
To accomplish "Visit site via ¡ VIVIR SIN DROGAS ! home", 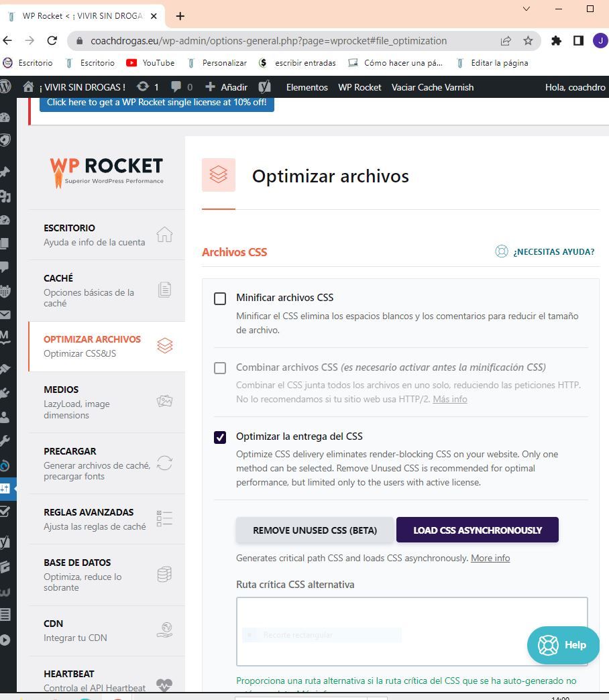I will click(x=74, y=87).
